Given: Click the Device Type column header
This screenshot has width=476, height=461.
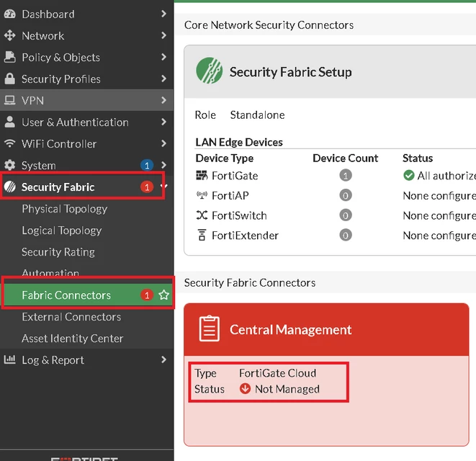Looking at the screenshot, I should click(x=225, y=158).
